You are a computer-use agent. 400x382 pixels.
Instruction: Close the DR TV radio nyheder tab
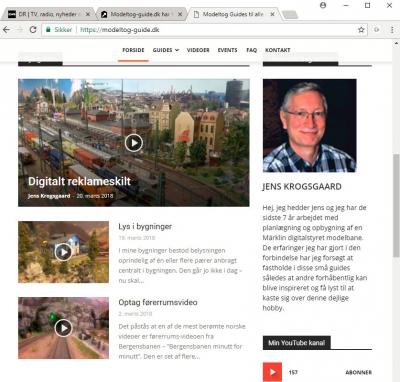(88, 14)
